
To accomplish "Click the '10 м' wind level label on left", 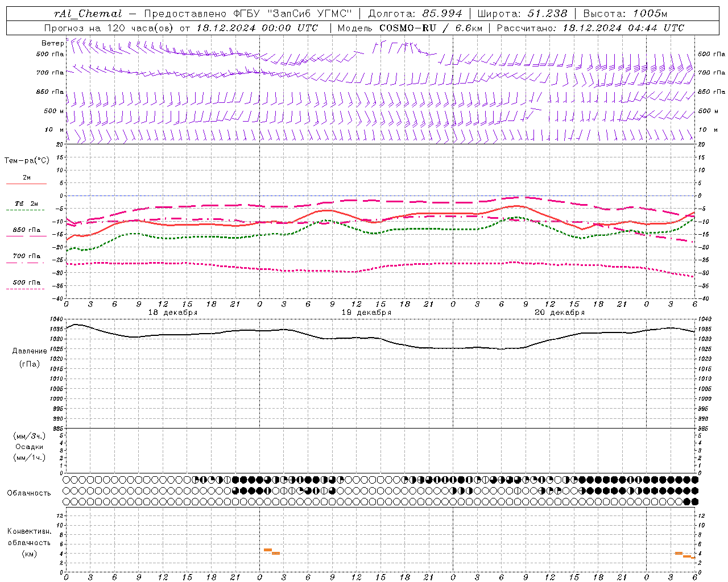I will (54, 130).
